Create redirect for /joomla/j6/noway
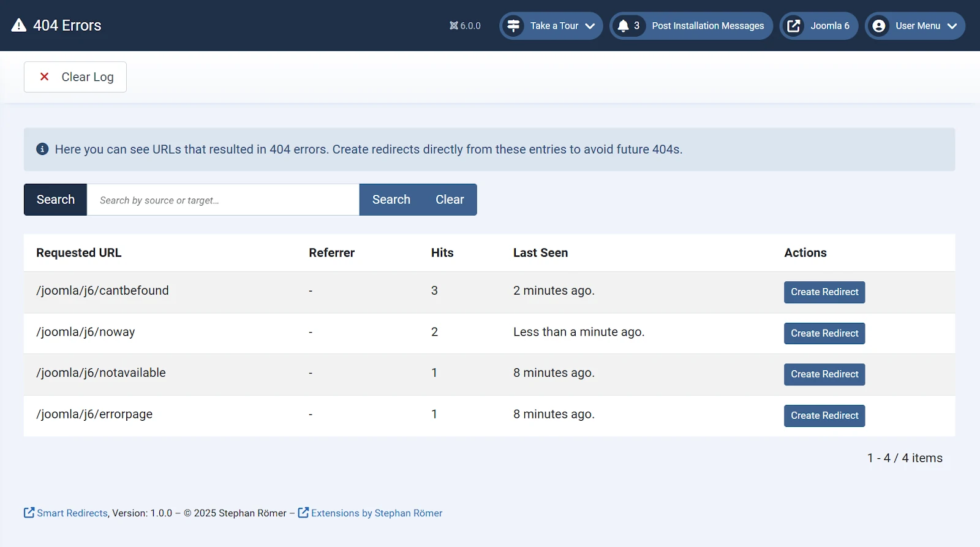Screen dimensions: 980x547 click(824, 333)
